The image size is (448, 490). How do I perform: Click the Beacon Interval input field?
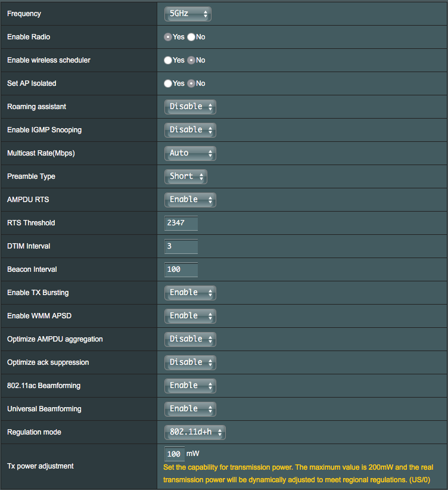(x=181, y=269)
